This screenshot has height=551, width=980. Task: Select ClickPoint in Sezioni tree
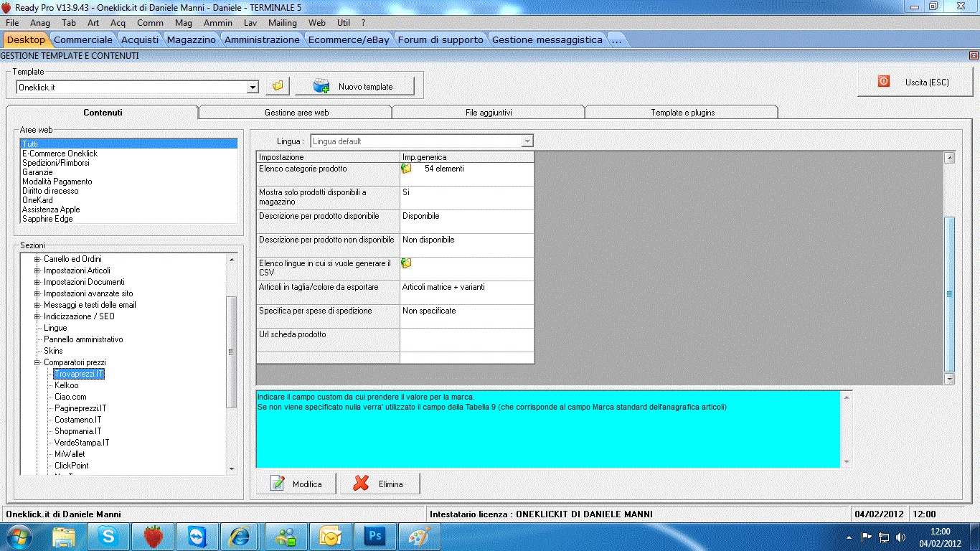click(x=72, y=466)
